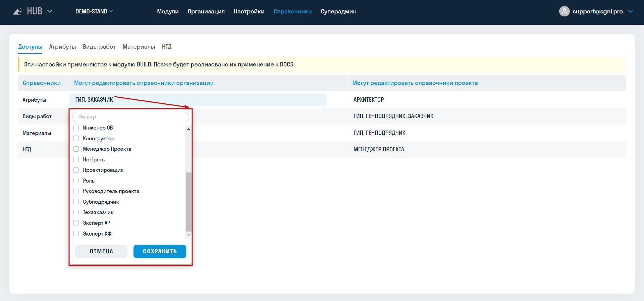Cancel role selection with ОТМЕНА
644x301 pixels.
coord(101,251)
